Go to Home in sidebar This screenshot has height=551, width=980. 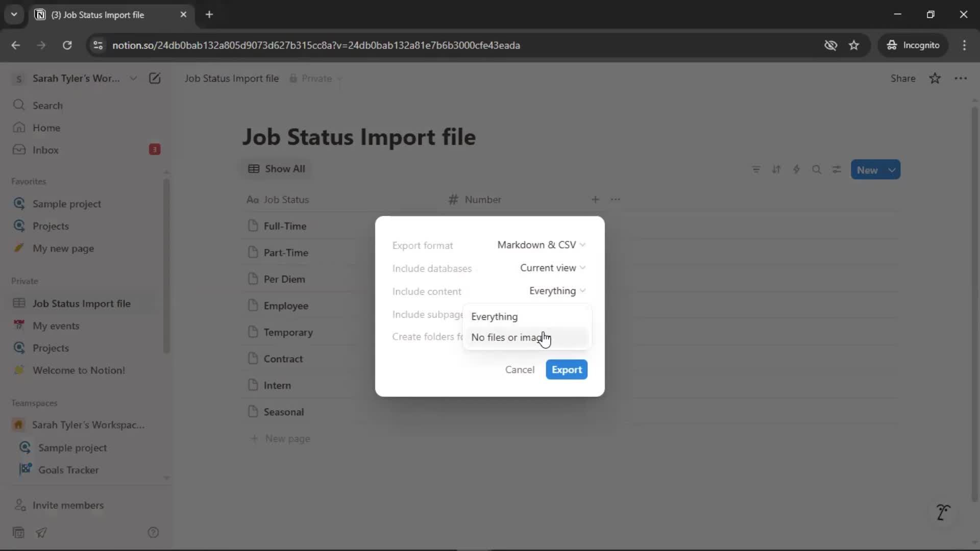87,128
